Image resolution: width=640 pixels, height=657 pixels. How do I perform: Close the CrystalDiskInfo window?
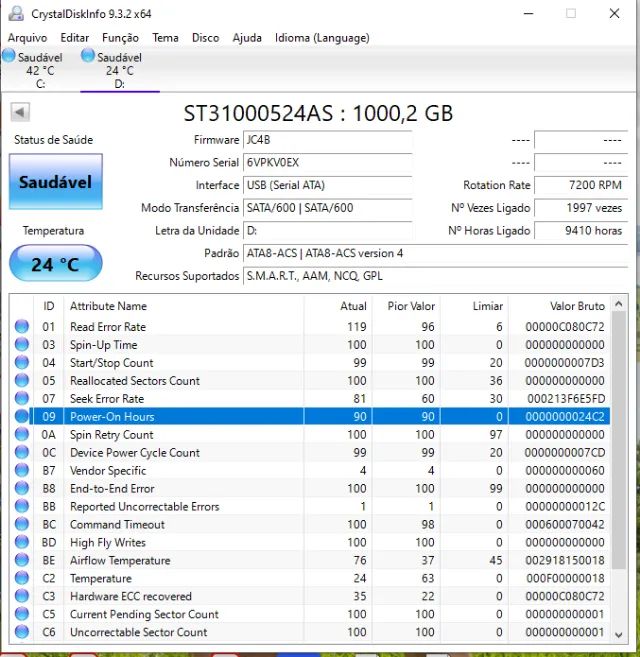click(614, 13)
